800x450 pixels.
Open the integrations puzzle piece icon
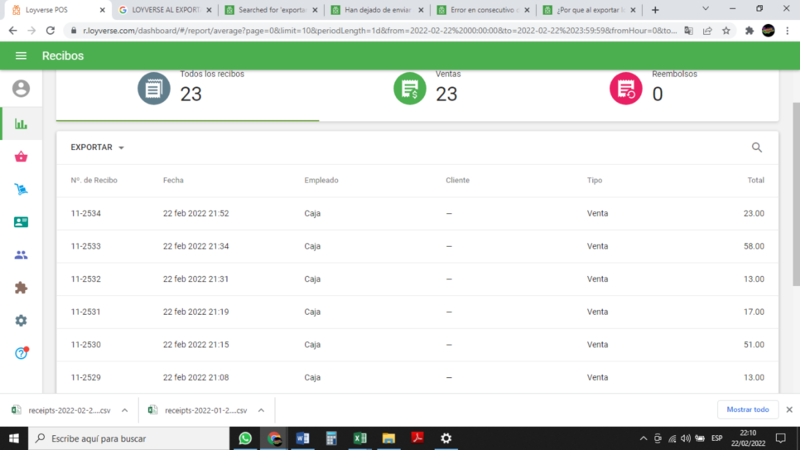21,288
